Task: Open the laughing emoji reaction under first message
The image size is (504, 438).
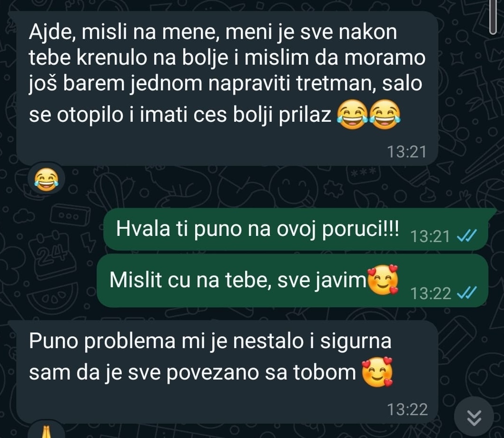Action: pos(46,179)
